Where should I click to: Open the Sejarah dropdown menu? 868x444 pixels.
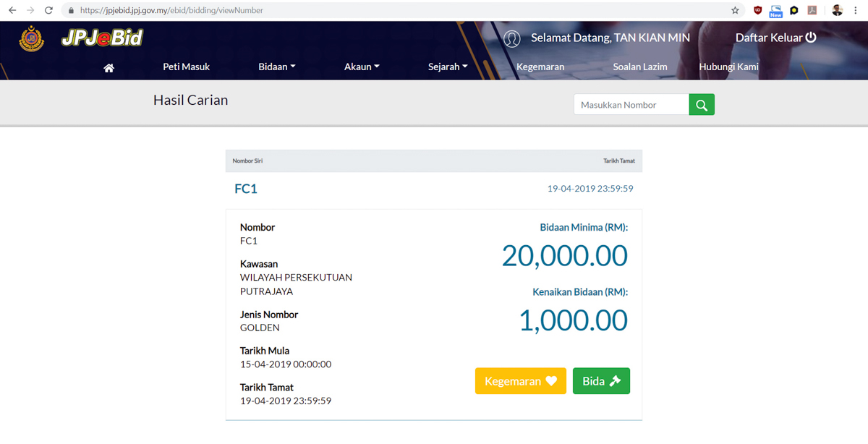(x=448, y=67)
